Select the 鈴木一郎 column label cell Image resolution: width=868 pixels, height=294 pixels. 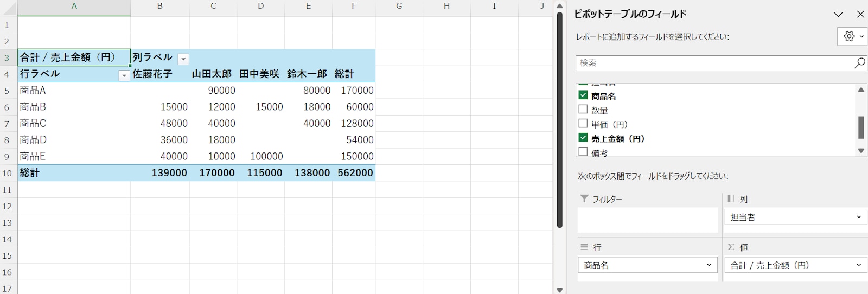(309, 74)
